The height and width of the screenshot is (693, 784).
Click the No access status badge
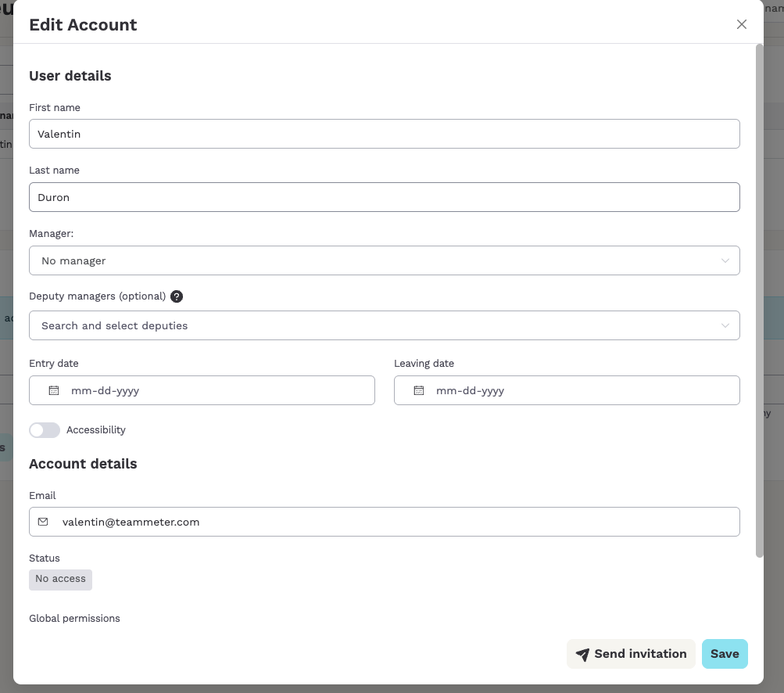pos(60,579)
